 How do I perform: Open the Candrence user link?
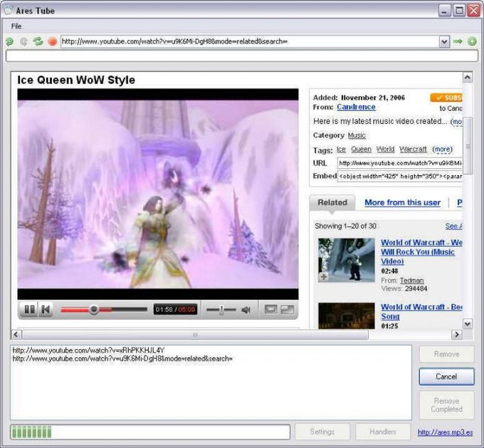(x=356, y=107)
